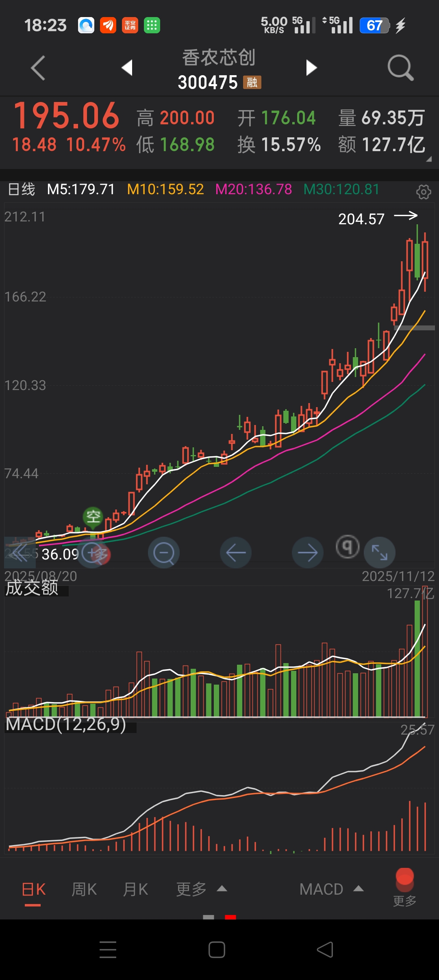439x980 pixels.
Task: Tap M20:136.78 moving average value
Action: (254, 189)
